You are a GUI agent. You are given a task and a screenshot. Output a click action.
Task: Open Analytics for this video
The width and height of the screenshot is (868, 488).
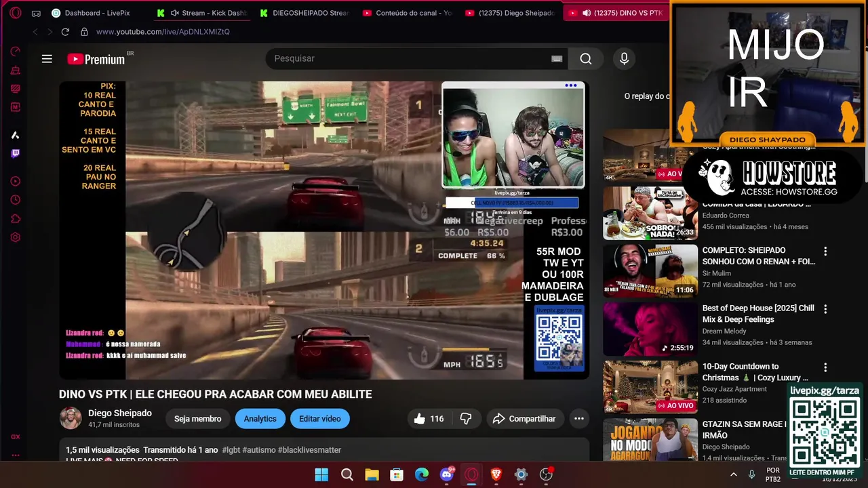tap(260, 419)
